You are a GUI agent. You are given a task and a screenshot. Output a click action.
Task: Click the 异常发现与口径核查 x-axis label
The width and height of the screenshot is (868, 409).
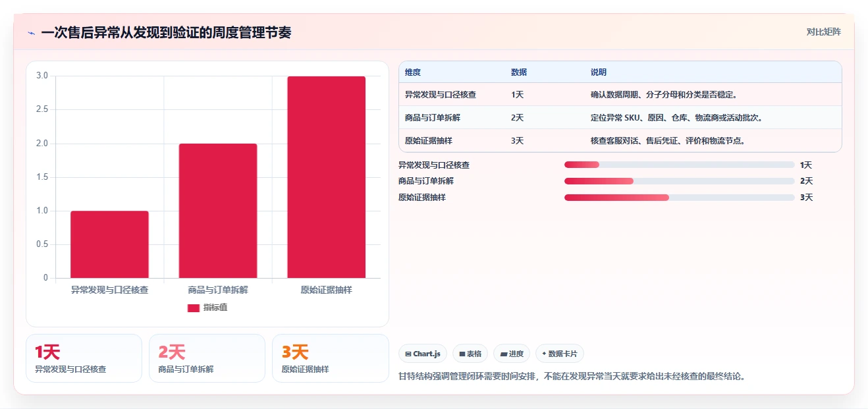coord(109,290)
